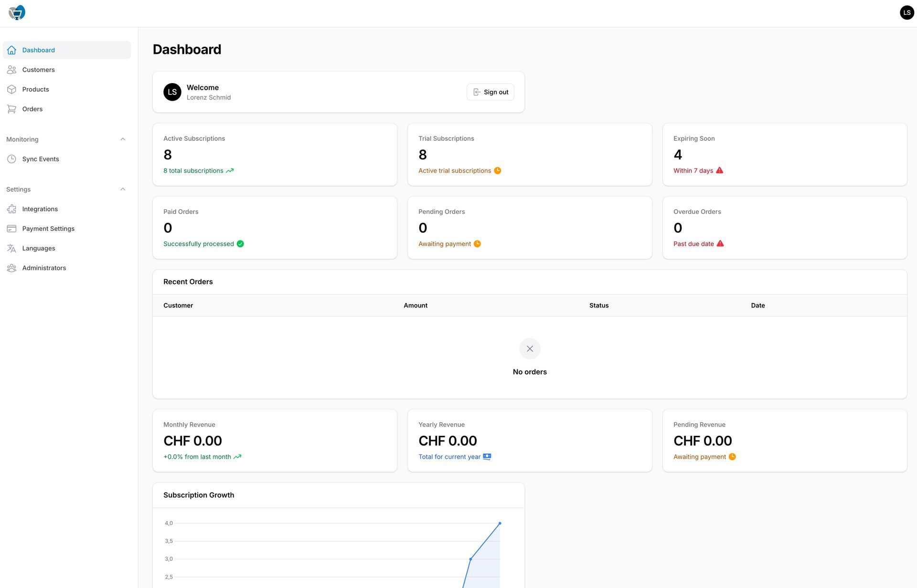
Task: Open the Dashboard menu item
Action: (38, 50)
